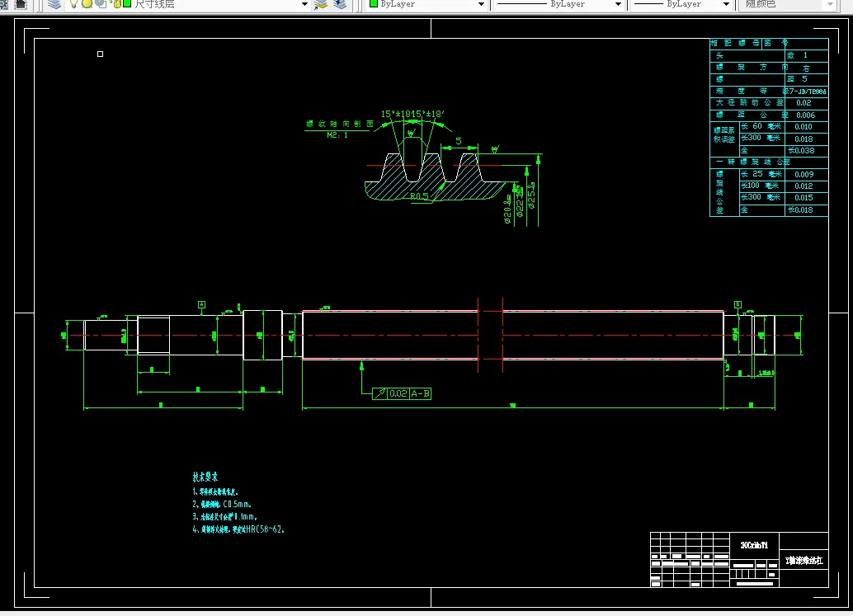Select the 5 pitch dimension in thread section
This screenshot has width=853, height=616.
(x=459, y=141)
